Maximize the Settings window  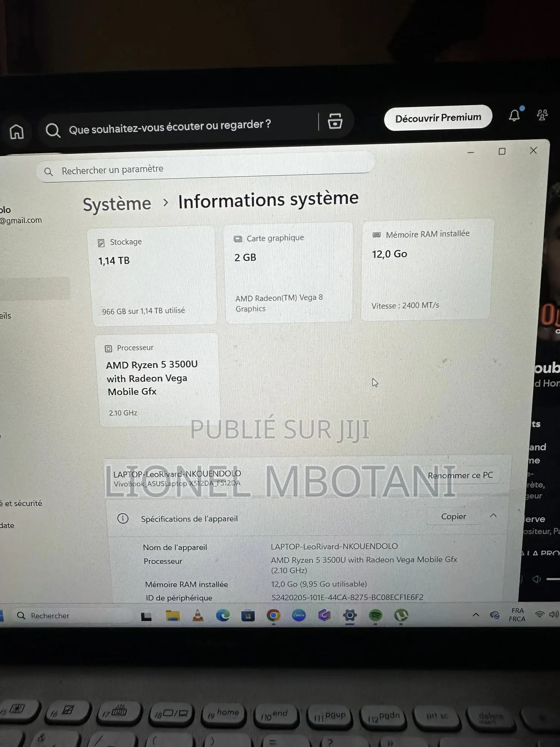coord(502,151)
